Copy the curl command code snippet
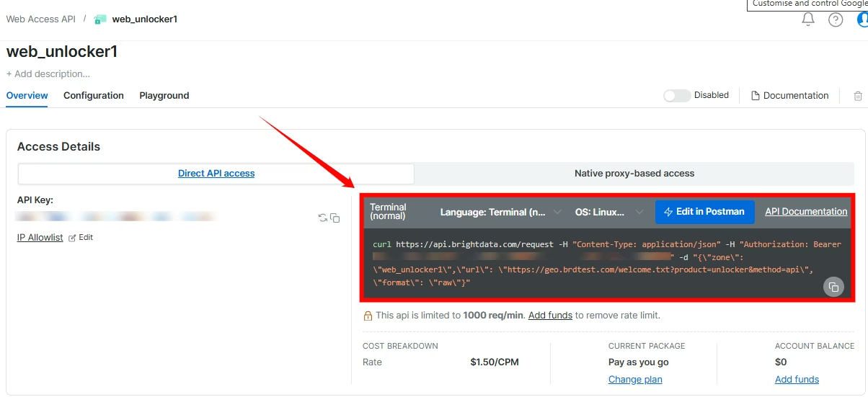 (x=833, y=287)
